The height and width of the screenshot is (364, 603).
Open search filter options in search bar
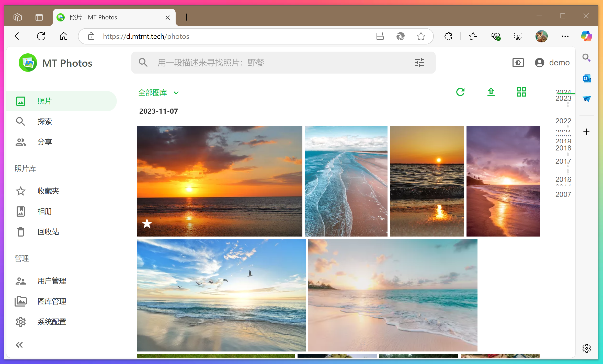[x=419, y=63]
